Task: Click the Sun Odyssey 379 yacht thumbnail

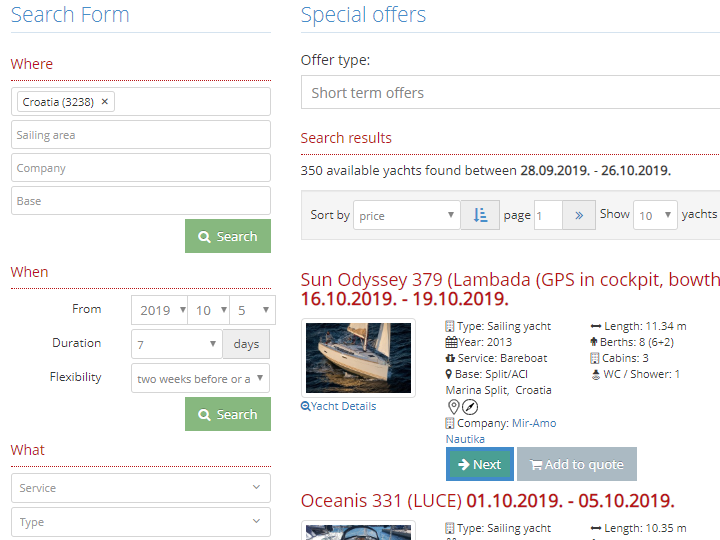Action: coord(357,357)
